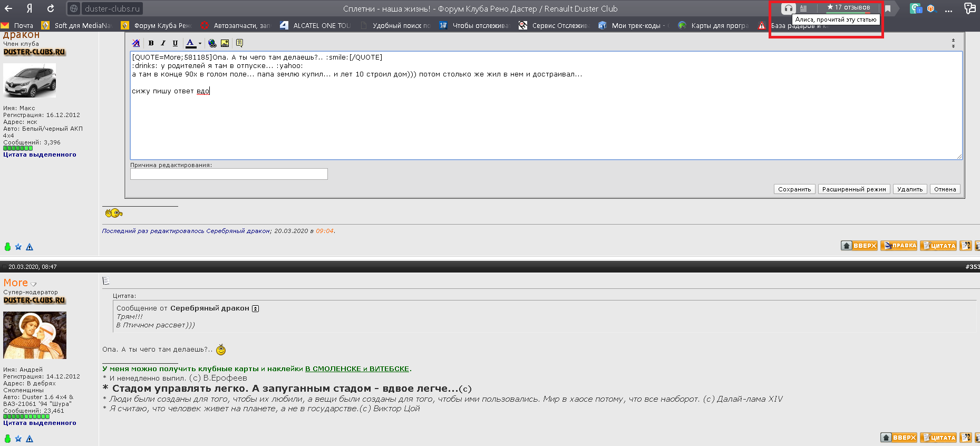Click the Расширенный режим button
Image resolution: width=980 pixels, height=446 pixels.
(x=854, y=189)
